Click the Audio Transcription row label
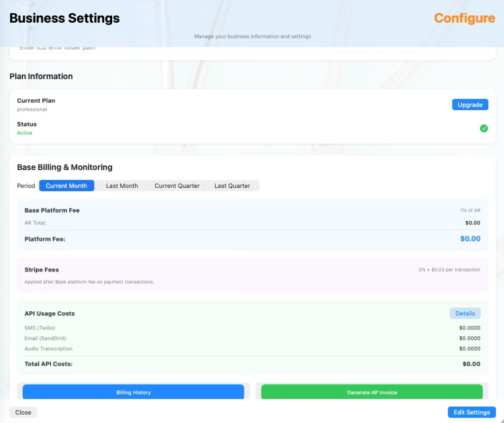 coord(49,349)
